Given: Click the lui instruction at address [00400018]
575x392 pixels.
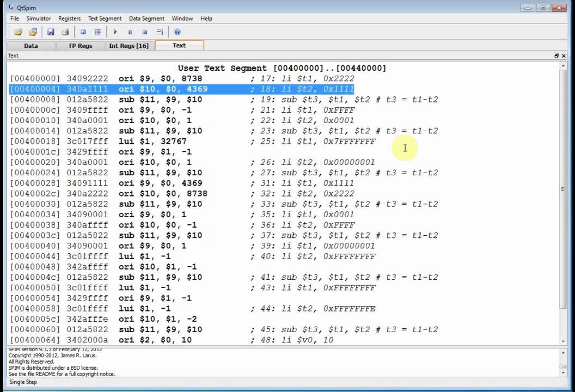Looking at the screenshot, I should (x=193, y=142).
